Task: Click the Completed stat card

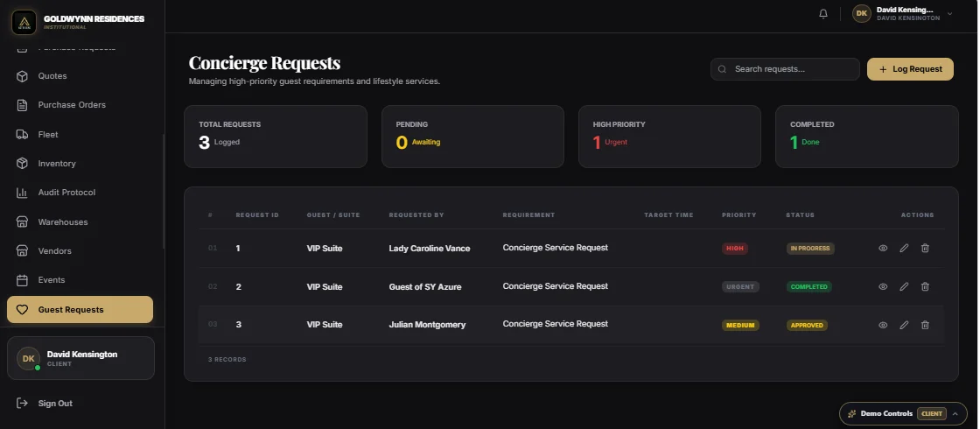Action: tap(867, 137)
